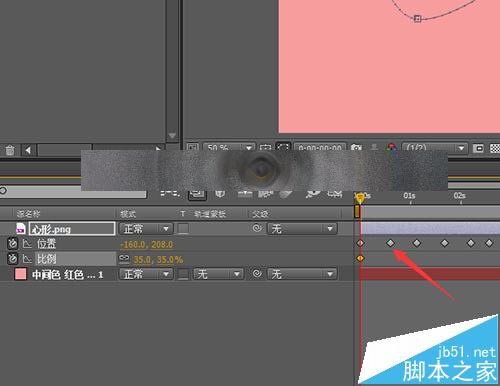Toggle the transparency grid icon in viewer
This screenshot has width=500, height=386.
495,148
